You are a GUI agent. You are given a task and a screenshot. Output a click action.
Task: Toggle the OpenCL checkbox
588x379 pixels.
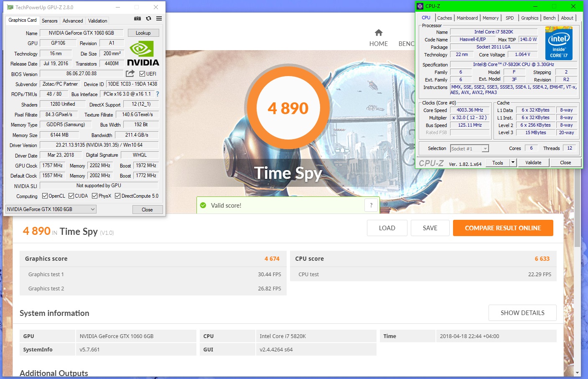tap(45, 196)
